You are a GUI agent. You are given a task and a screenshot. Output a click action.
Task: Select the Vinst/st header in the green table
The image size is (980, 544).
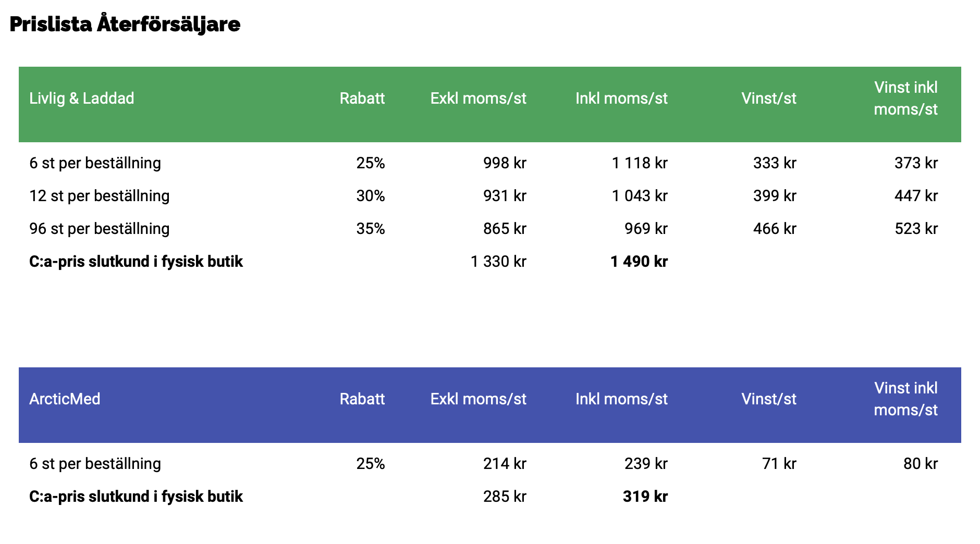pos(769,98)
